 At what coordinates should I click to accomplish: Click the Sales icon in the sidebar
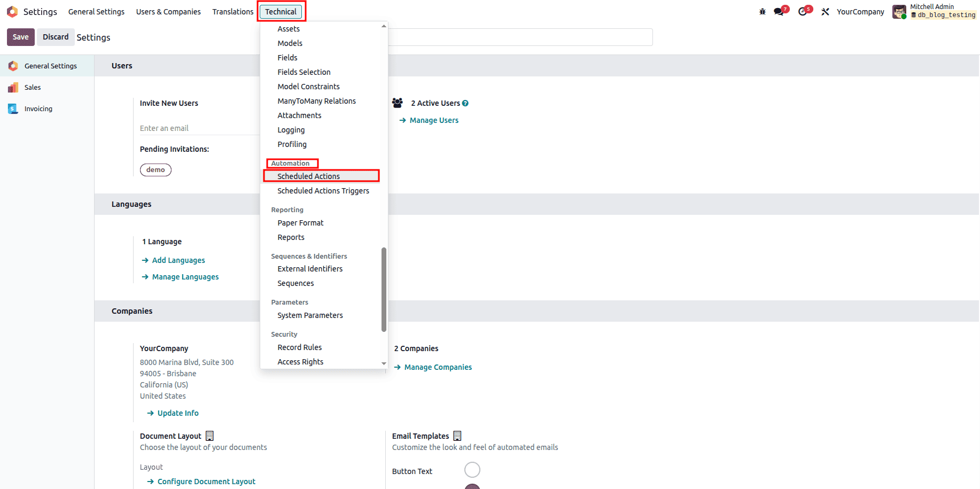coord(13,87)
